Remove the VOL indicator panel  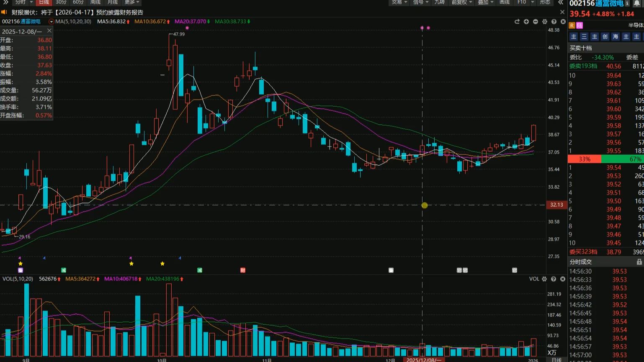(563, 279)
